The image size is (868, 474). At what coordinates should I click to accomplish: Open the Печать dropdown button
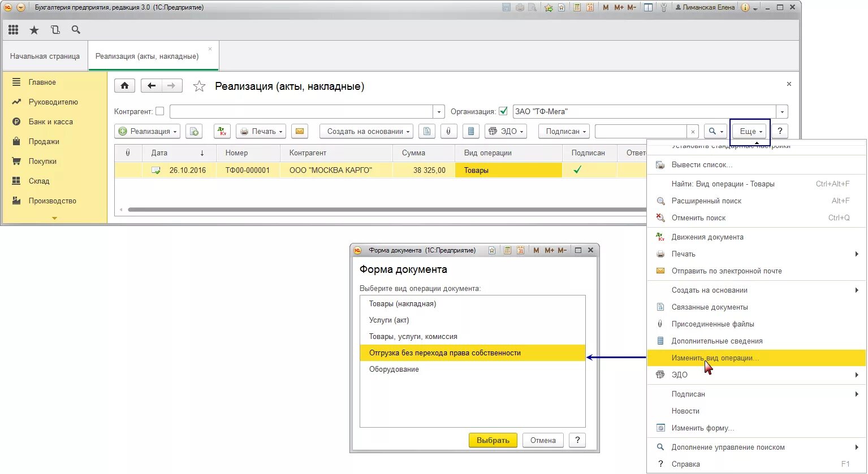click(x=261, y=131)
